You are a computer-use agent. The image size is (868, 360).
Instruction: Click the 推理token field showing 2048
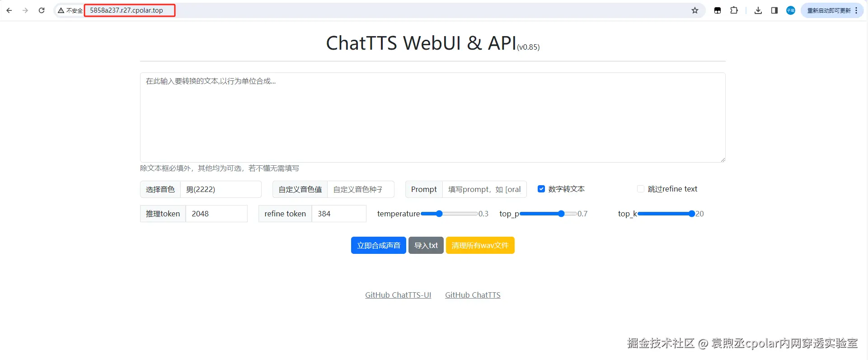[x=216, y=214]
